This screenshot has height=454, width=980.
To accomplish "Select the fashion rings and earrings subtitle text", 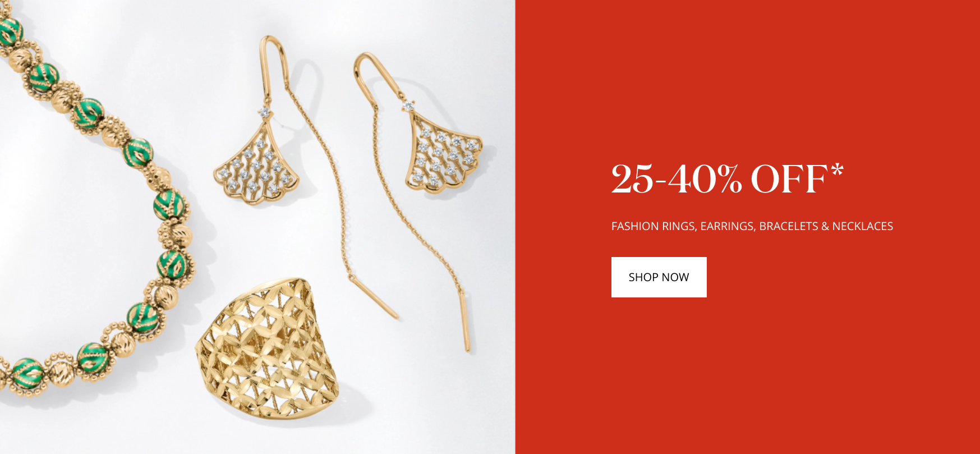I will pyautogui.click(x=752, y=226).
